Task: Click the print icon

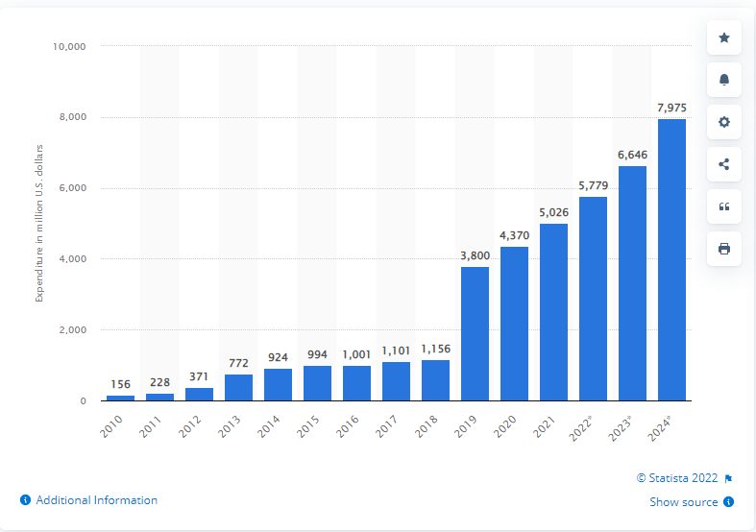Action: (x=724, y=249)
